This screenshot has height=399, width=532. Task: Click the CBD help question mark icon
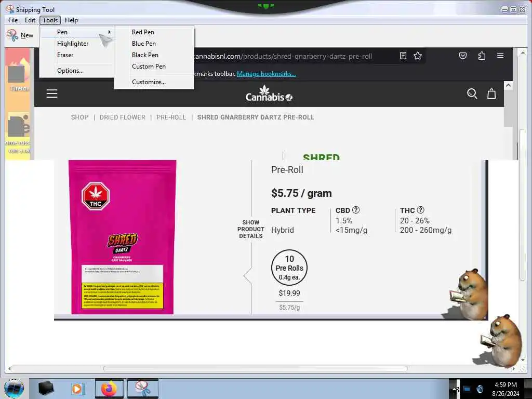[356, 210]
